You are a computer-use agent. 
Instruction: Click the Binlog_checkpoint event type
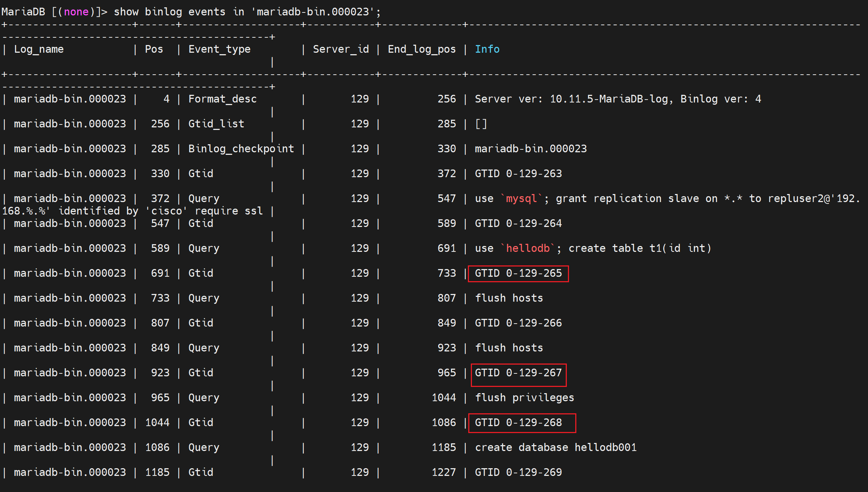coord(241,149)
